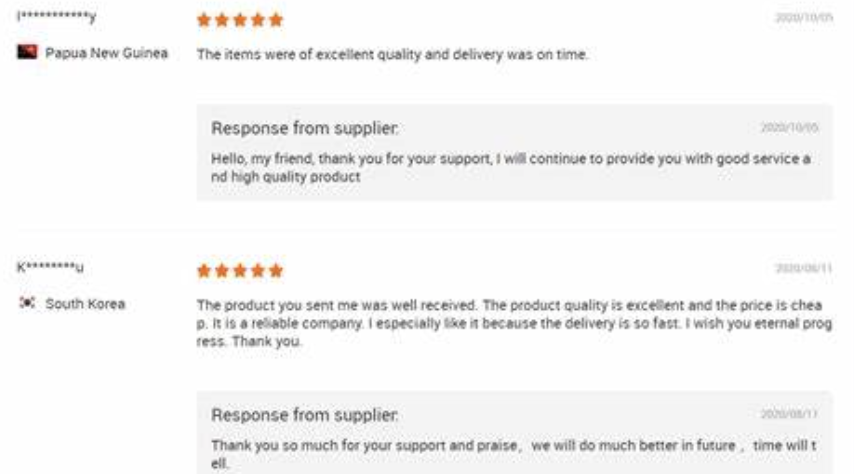Select the masked reviewer name K*********u

coord(50,267)
